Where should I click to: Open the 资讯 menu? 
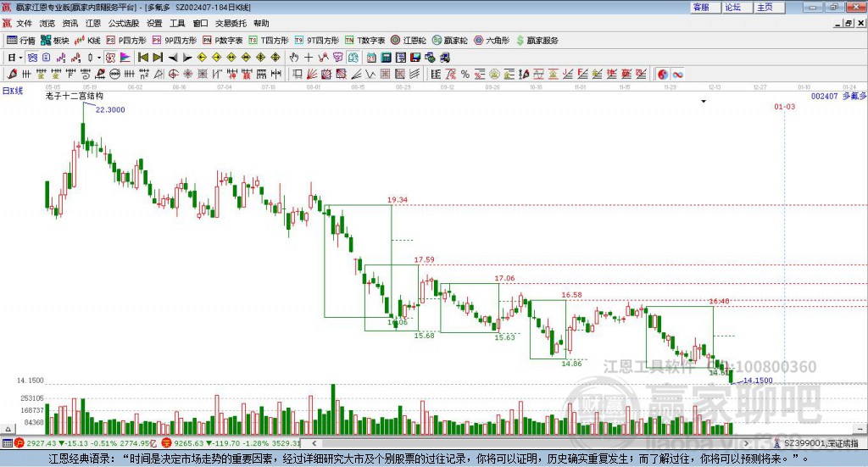[70, 23]
